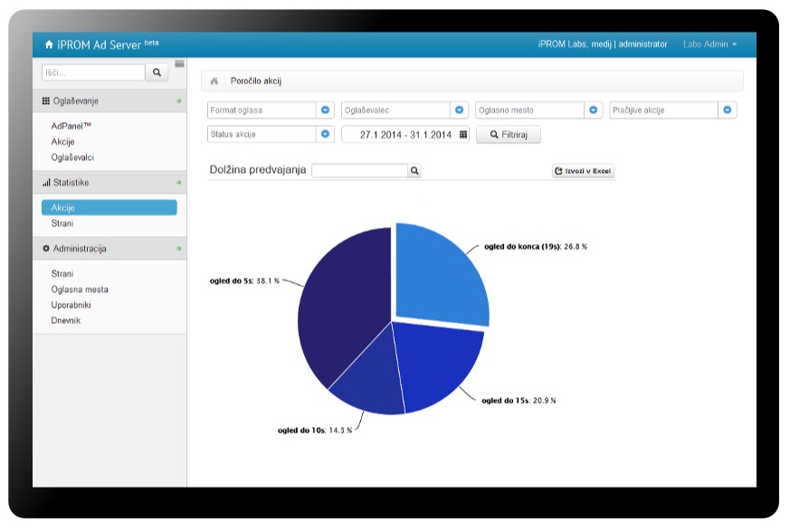Viewport: 790px width, 532px height.
Task: Open AdPanel™ in the sidebar
Action: pos(71,127)
